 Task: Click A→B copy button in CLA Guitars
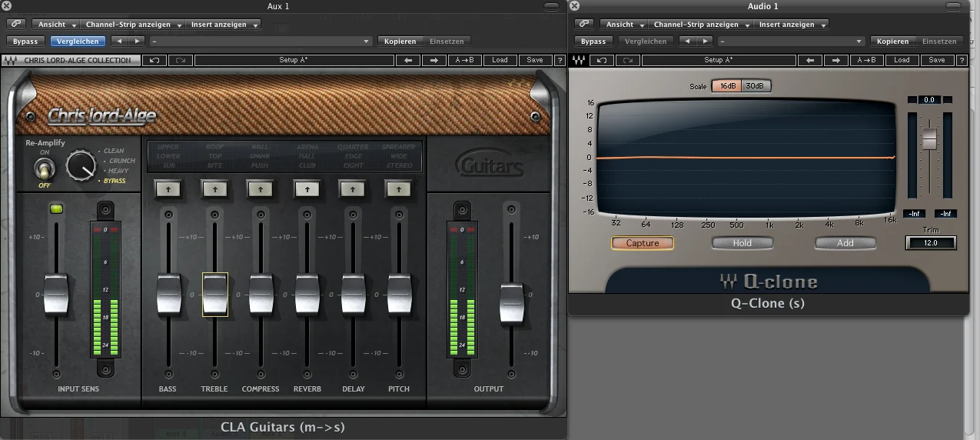coord(464,60)
